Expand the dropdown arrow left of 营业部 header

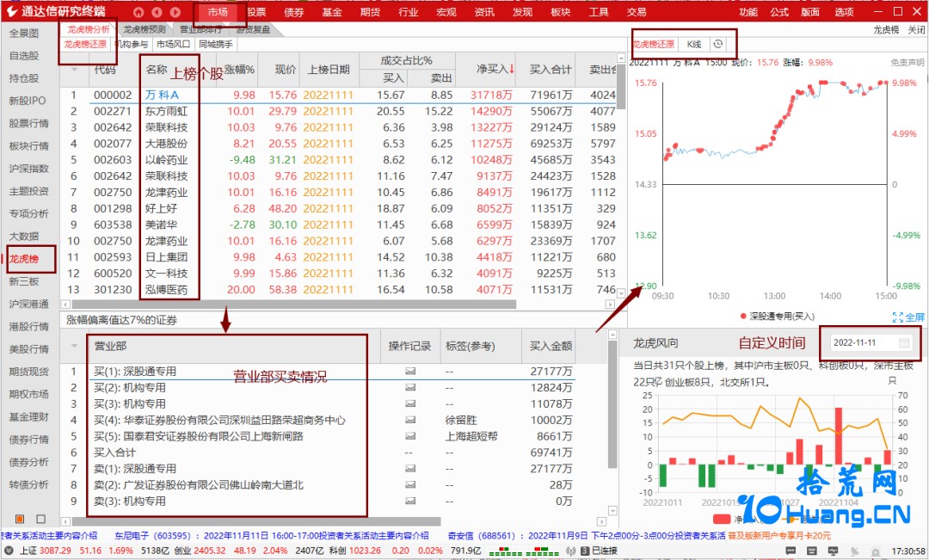pos(74,346)
